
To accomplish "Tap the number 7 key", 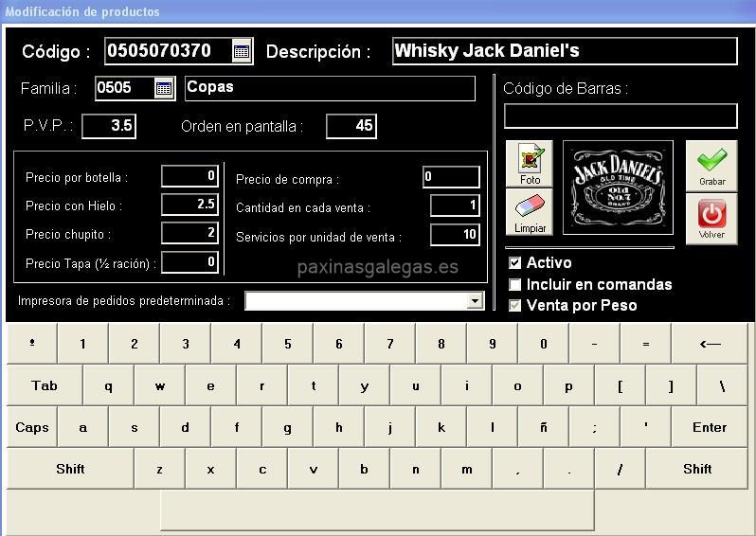I will point(390,343).
